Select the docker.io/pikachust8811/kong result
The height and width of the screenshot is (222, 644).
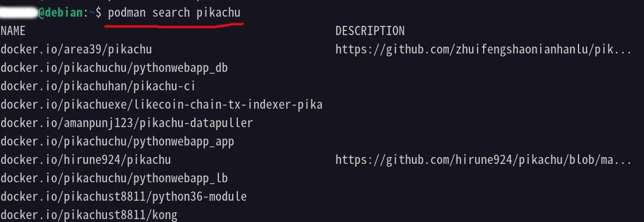click(x=89, y=215)
